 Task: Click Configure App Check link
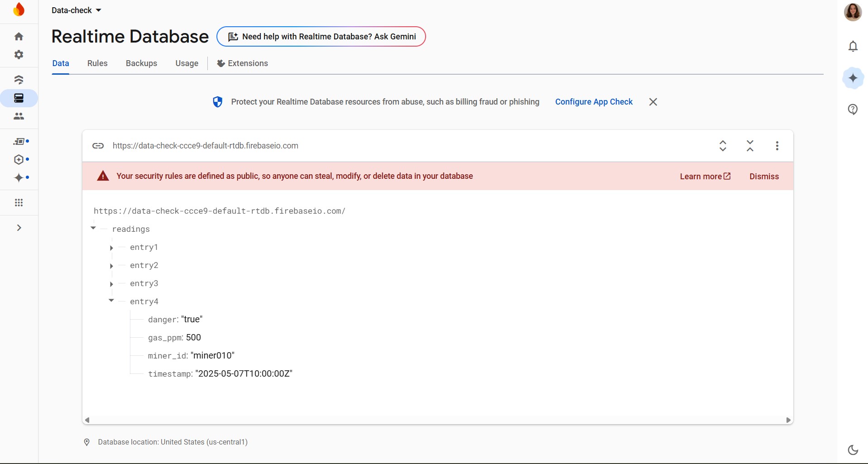(594, 102)
